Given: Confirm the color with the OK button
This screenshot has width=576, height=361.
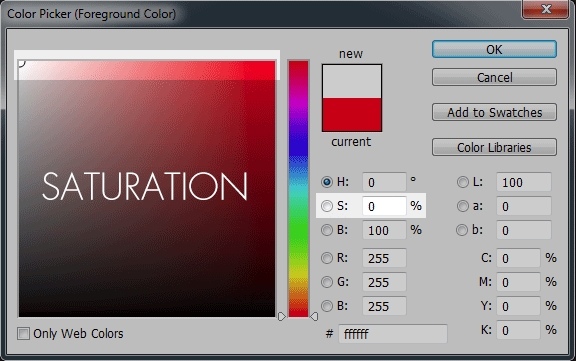Looking at the screenshot, I should (x=494, y=49).
